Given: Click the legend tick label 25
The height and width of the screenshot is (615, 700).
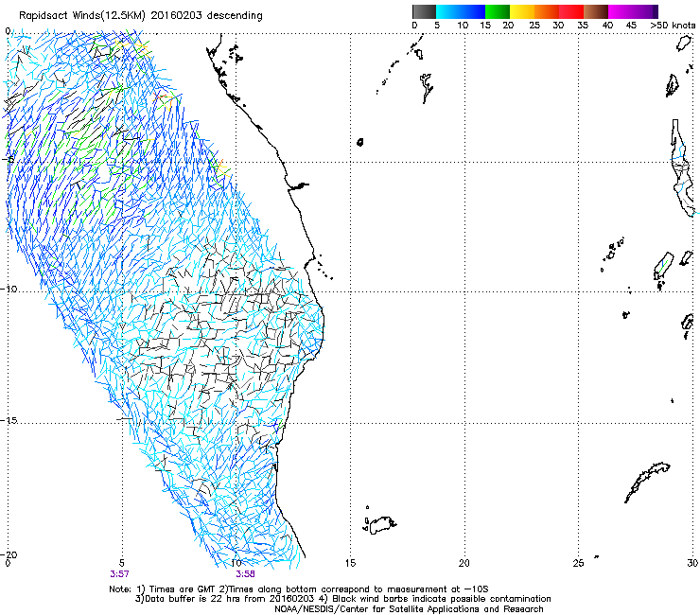Looking at the screenshot, I should [534, 26].
